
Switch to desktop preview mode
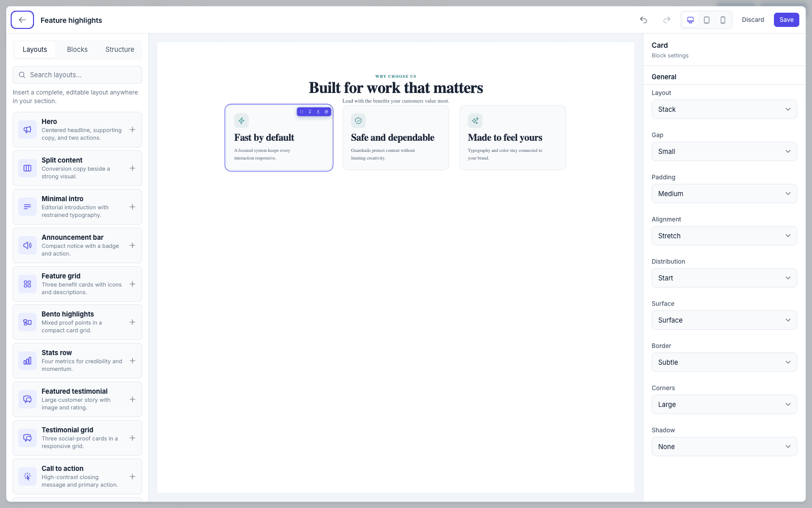(x=690, y=20)
